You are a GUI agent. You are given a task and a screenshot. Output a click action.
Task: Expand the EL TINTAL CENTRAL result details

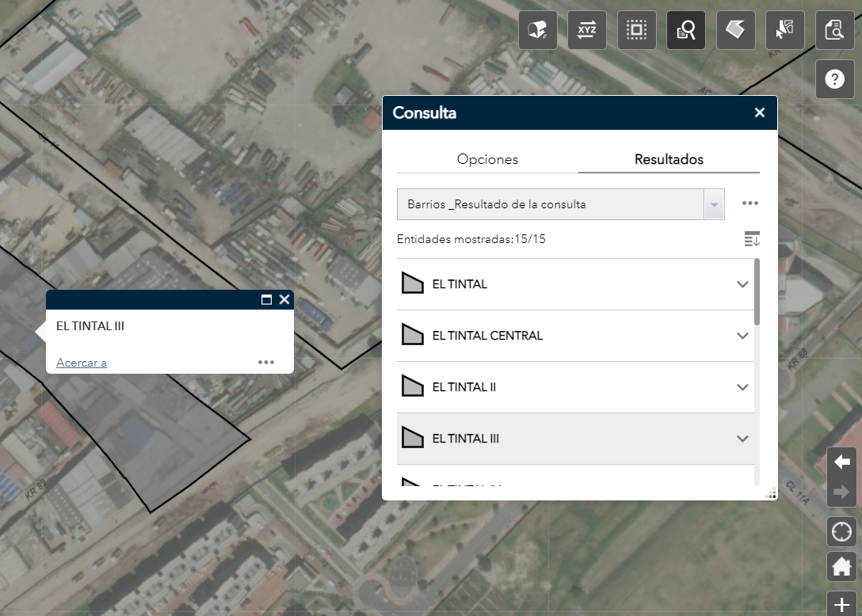point(742,336)
